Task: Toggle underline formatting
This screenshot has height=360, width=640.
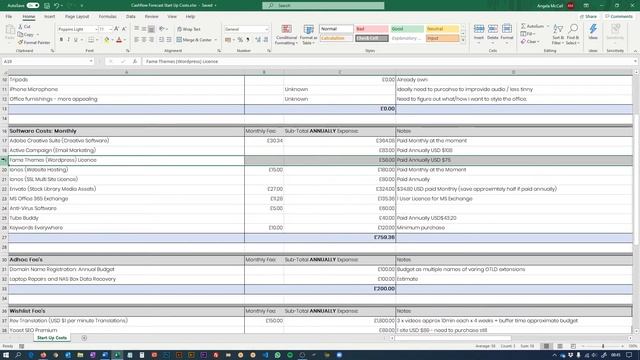Action: click(x=76, y=40)
